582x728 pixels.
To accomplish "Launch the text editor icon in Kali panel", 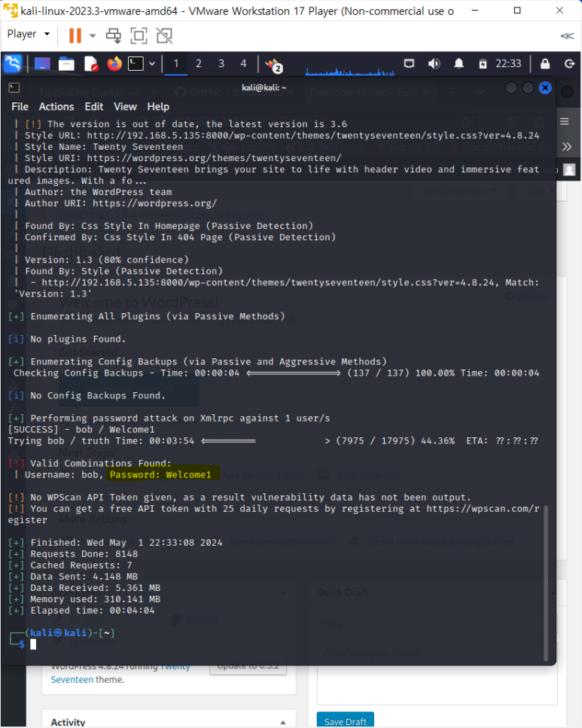I will tap(91, 63).
